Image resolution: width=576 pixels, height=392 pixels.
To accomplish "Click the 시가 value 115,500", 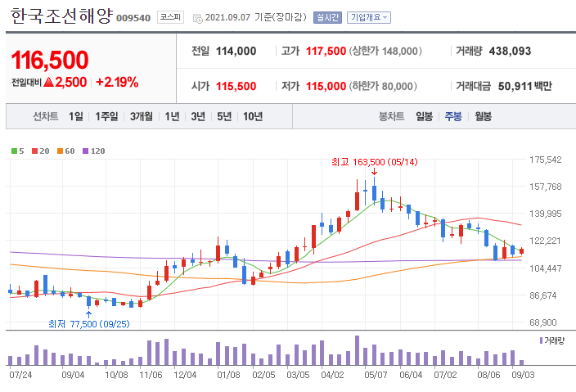I will [x=236, y=86].
